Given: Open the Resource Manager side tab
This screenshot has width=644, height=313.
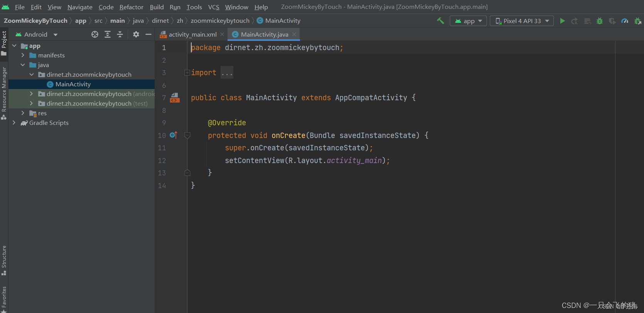Looking at the screenshot, I should [4, 93].
